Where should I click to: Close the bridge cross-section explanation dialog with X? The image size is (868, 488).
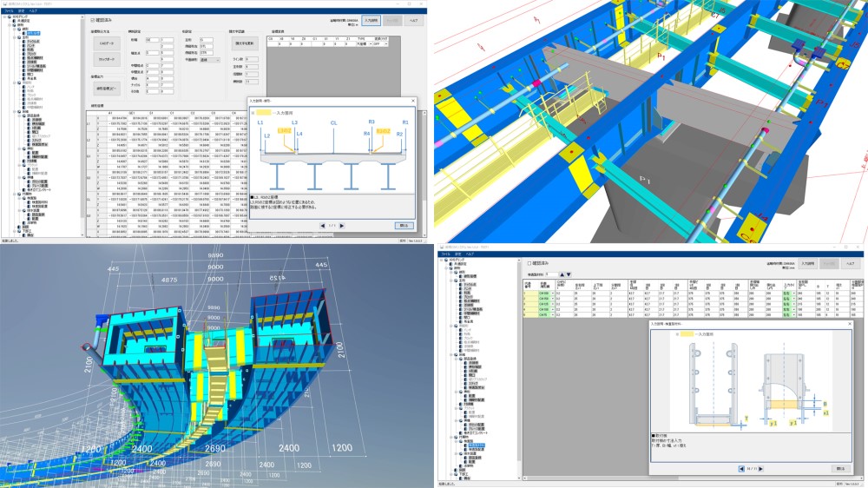(413, 101)
